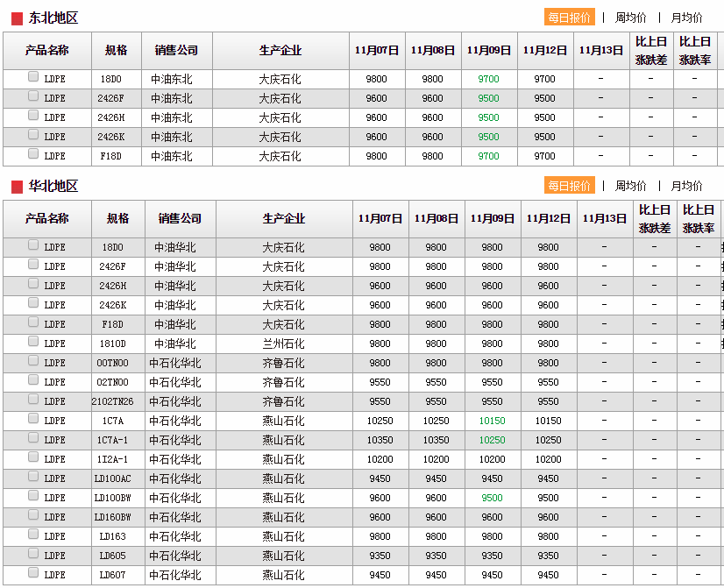Select the 东北地区 2426H row checkbox

[x=32, y=116]
